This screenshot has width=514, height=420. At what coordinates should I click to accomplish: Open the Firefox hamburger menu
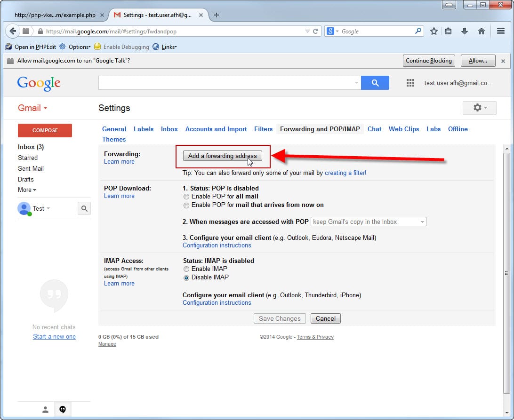pyautogui.click(x=501, y=31)
